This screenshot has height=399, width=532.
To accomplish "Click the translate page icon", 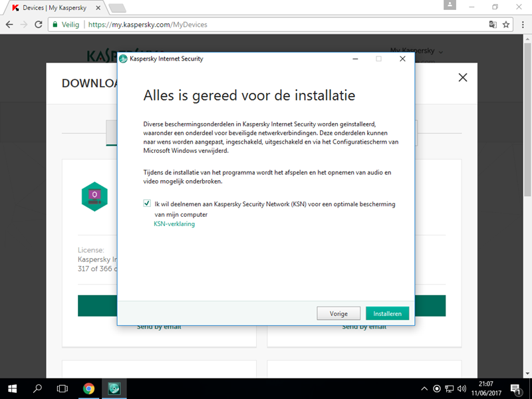I will point(492,25).
